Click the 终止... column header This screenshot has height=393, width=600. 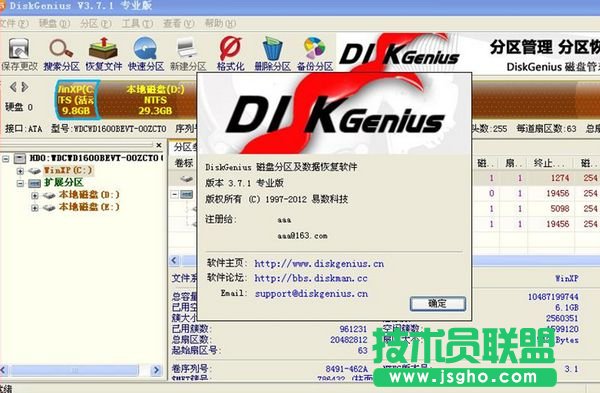coord(549,163)
